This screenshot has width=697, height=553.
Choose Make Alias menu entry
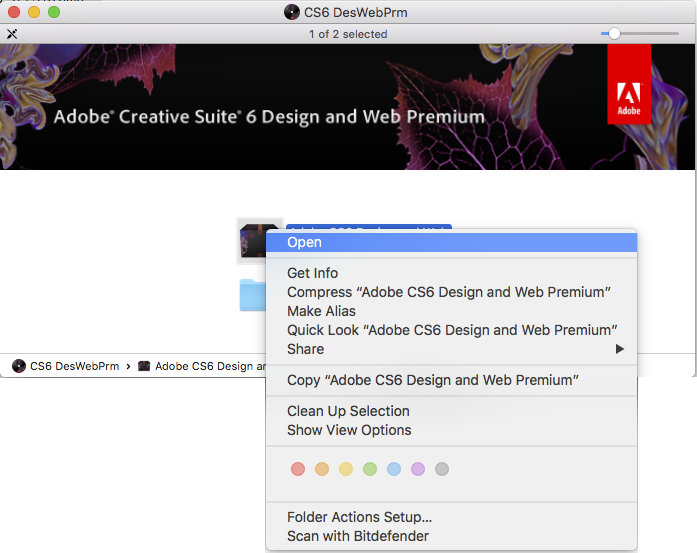pyautogui.click(x=451, y=311)
